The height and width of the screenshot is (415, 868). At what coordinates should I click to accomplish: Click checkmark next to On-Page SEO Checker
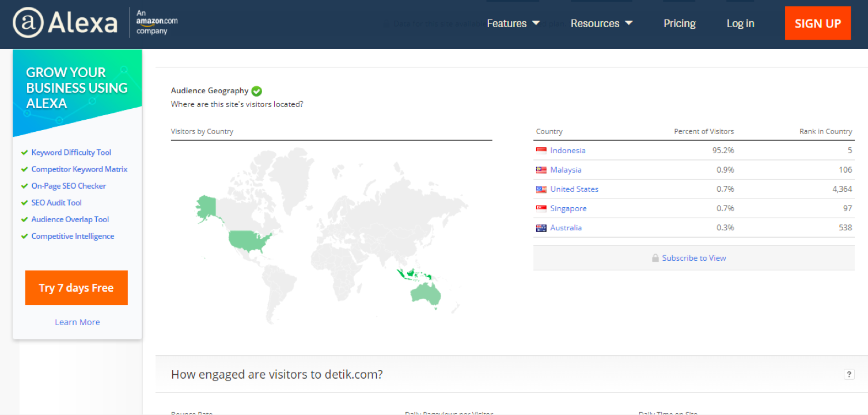24,186
